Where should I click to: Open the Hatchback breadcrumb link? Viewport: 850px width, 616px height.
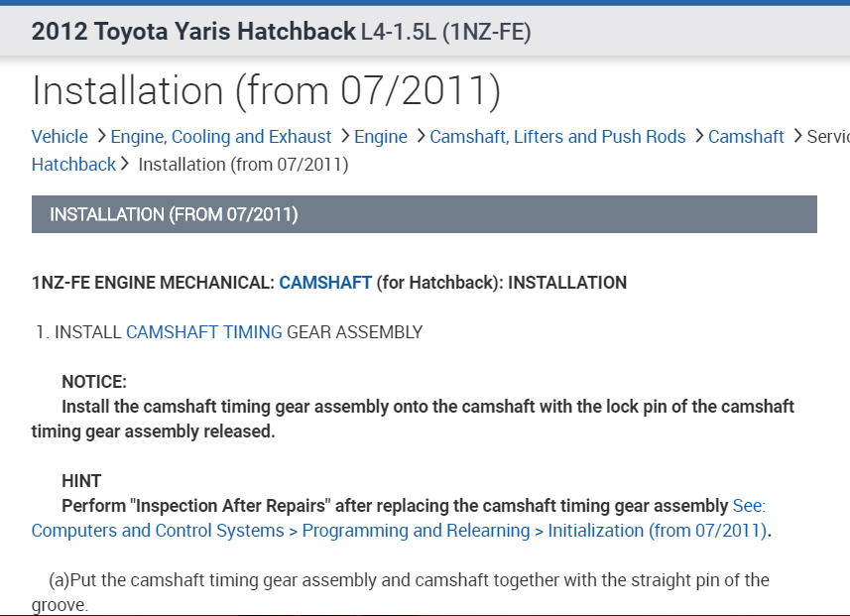click(x=73, y=164)
